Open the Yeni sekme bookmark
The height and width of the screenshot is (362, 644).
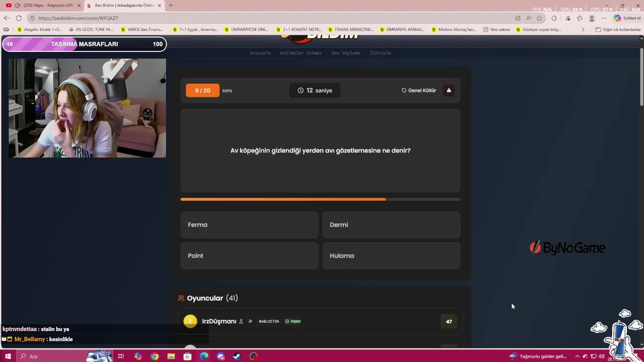click(497, 30)
